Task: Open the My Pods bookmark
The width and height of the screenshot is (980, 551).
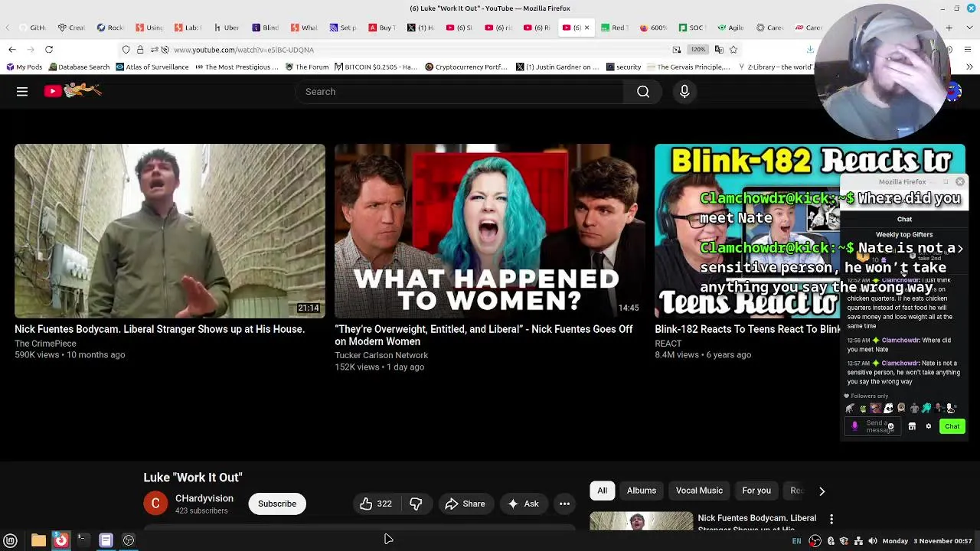Action: point(24,67)
